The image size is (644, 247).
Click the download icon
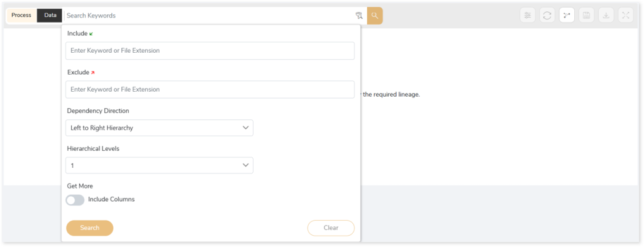click(606, 16)
